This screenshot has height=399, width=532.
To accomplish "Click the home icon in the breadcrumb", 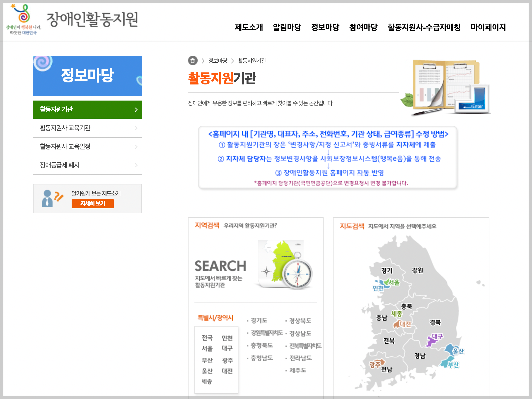I will coord(193,60).
